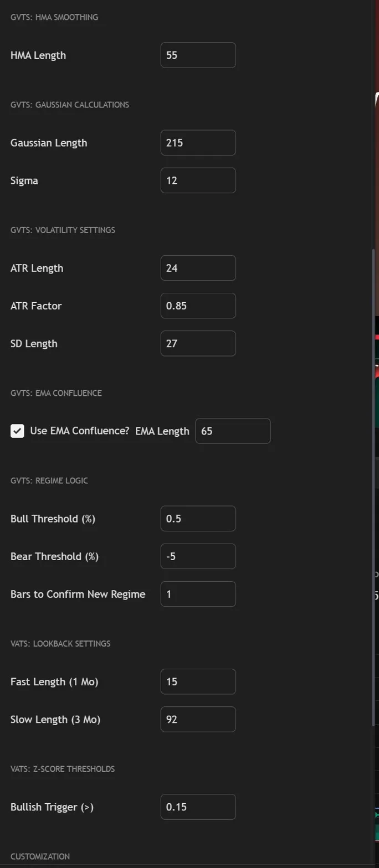This screenshot has height=868, width=379.
Task: Click the Fast Length (1 Mo) field
Action: 198,681
